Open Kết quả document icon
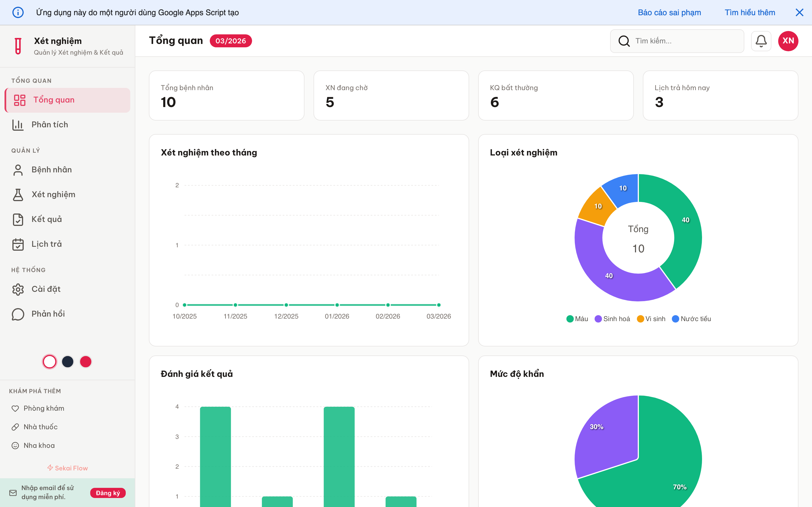 pos(18,219)
